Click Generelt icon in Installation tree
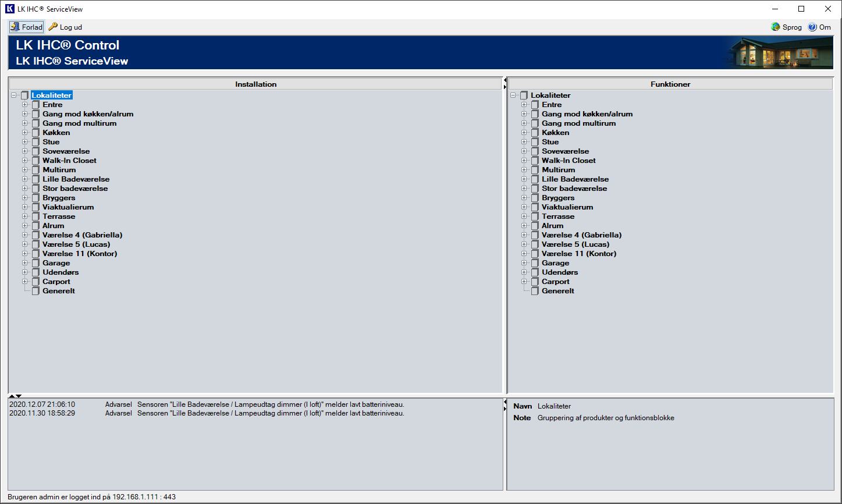Image resolution: width=842 pixels, height=504 pixels. point(35,291)
